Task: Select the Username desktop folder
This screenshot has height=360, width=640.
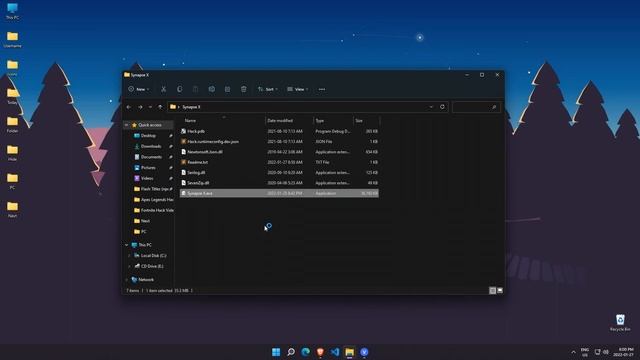Action: 12,40
